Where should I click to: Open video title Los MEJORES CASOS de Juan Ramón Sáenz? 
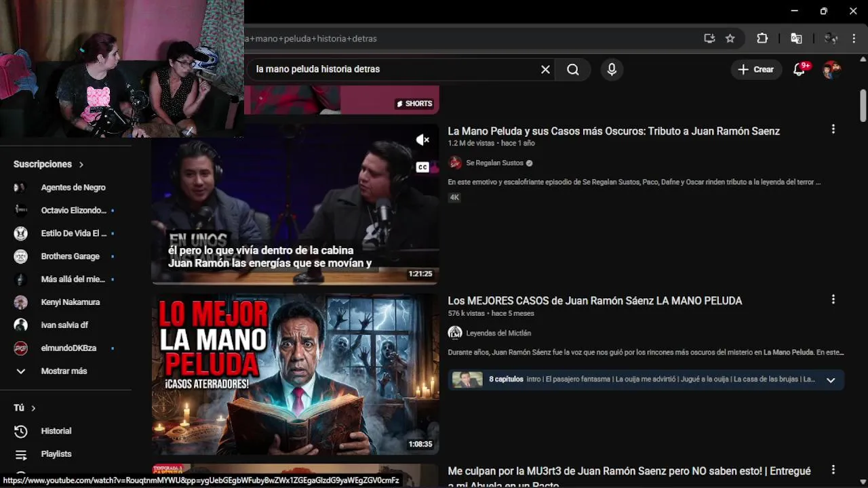pyautogui.click(x=595, y=300)
